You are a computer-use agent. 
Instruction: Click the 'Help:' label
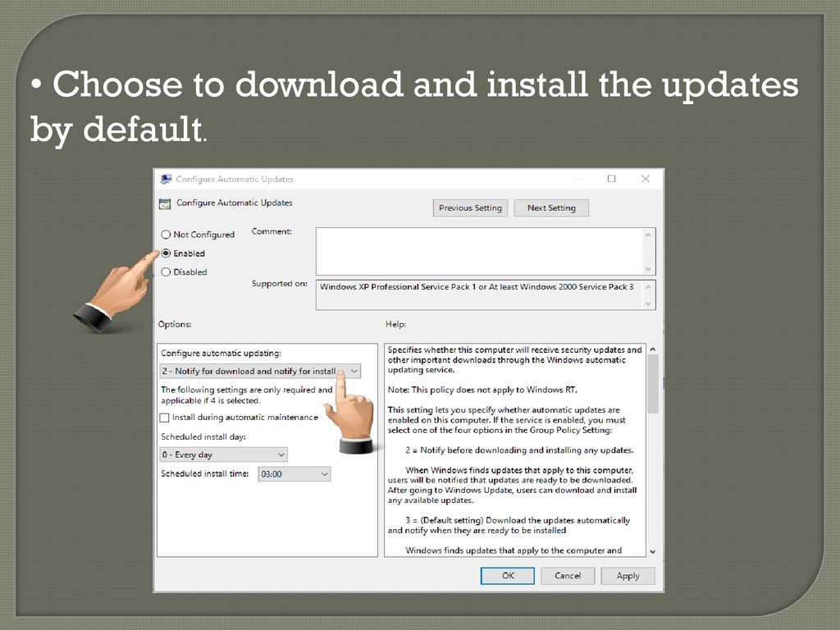coord(396,325)
